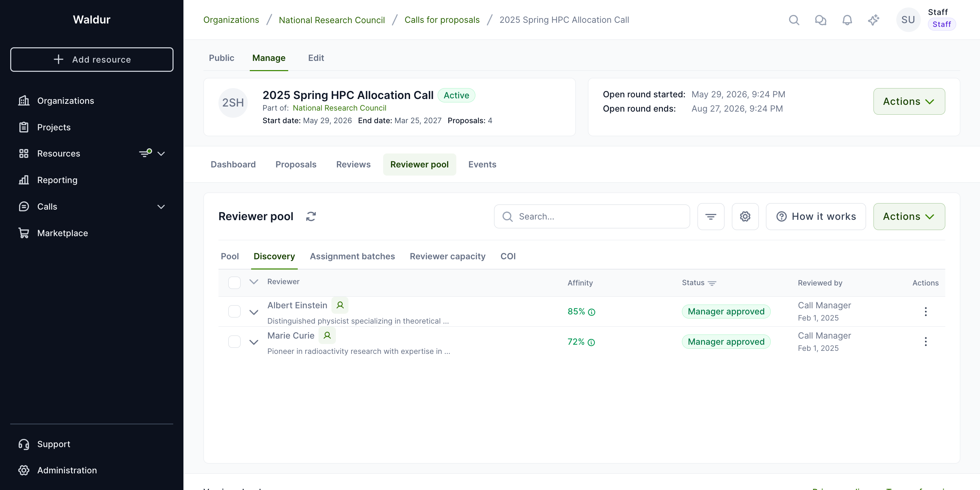
Task: Click the How it works button
Action: point(816,216)
